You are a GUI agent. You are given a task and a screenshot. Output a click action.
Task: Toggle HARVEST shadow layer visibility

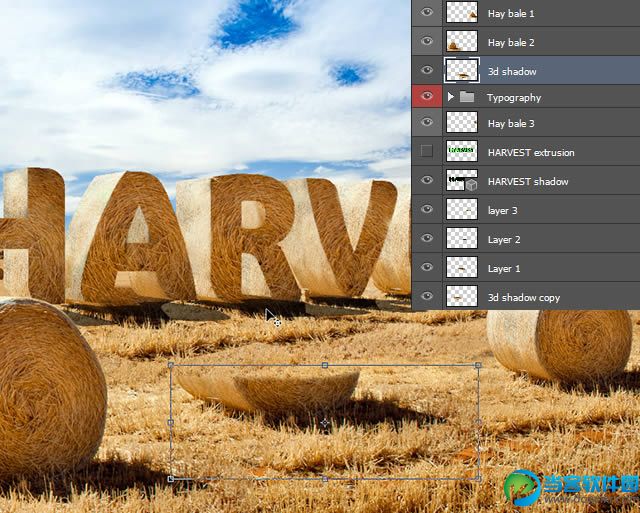click(427, 180)
